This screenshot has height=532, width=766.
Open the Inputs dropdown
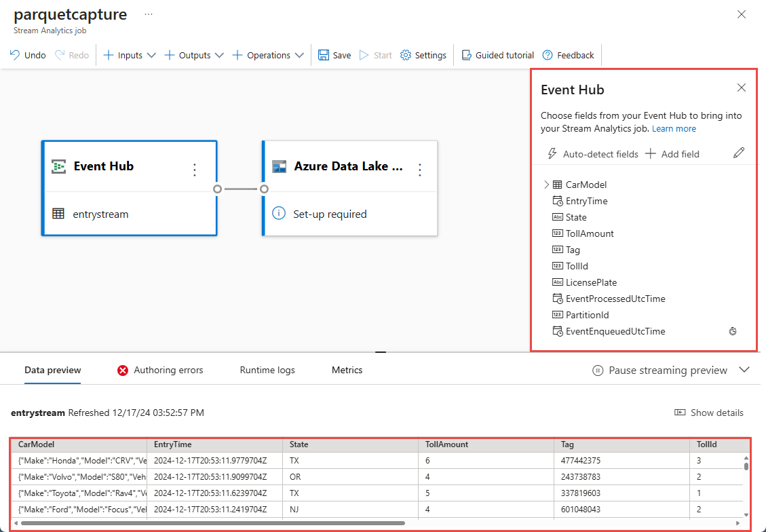[x=129, y=56]
